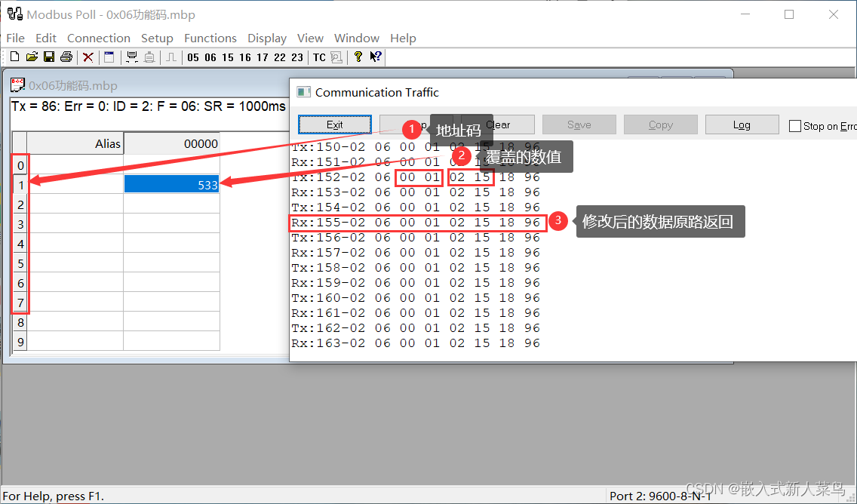857x504 pixels.
Task: Open the window definition toolbar icon
Action: pyautogui.click(x=109, y=57)
